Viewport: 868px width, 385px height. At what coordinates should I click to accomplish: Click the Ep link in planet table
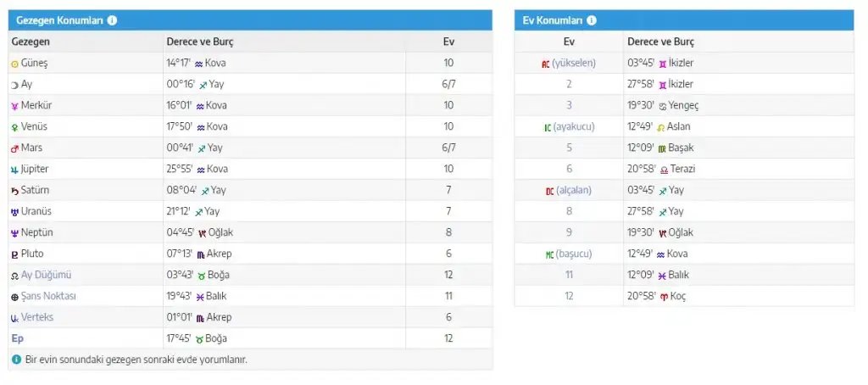[17, 338]
